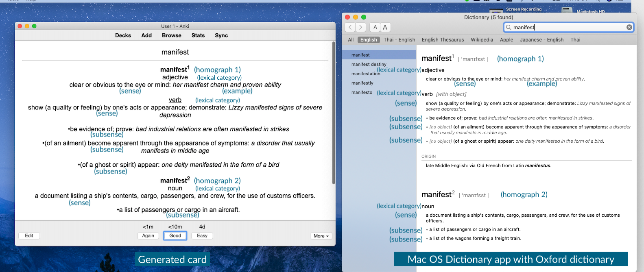Select manifesto in sidebar list
Viewport: 644px width, 272px height.
point(362,92)
